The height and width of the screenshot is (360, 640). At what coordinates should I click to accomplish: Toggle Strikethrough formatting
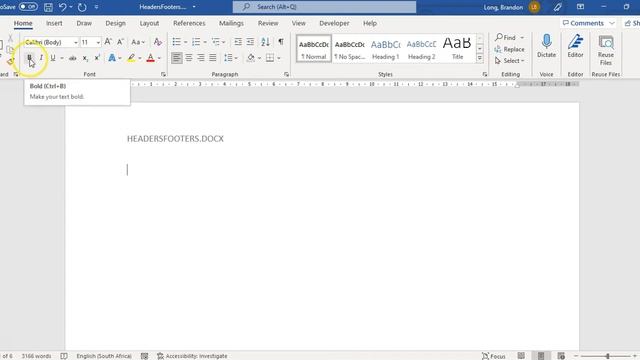73,58
